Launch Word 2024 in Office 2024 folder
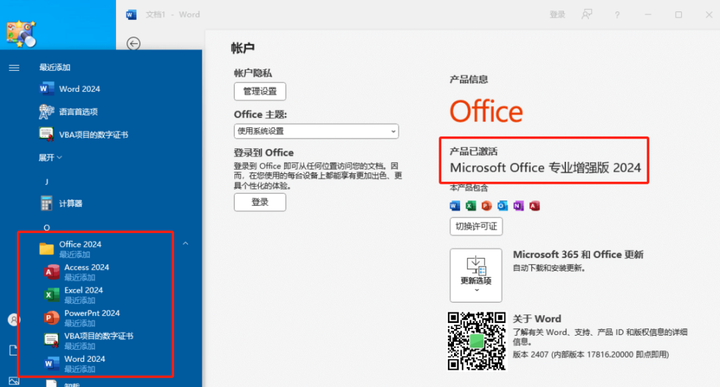Screen dimensions: 720x387 pyautogui.click(x=74, y=364)
